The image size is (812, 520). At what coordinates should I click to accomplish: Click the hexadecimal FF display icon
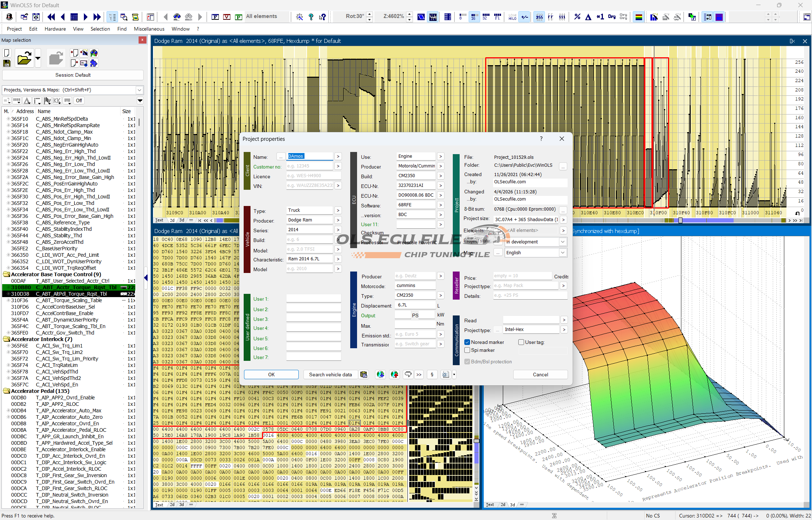point(550,17)
